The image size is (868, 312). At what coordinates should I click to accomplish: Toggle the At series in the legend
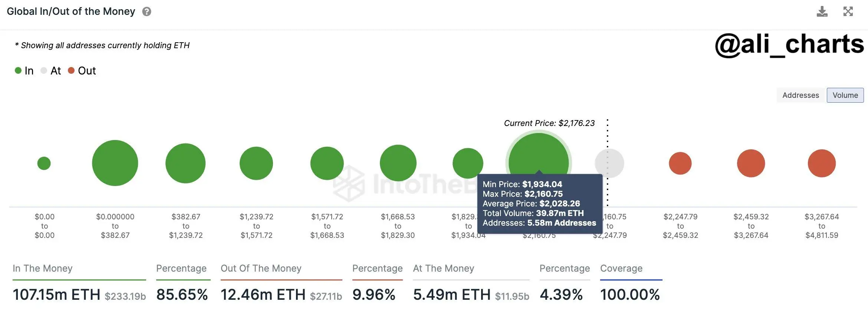(x=56, y=70)
